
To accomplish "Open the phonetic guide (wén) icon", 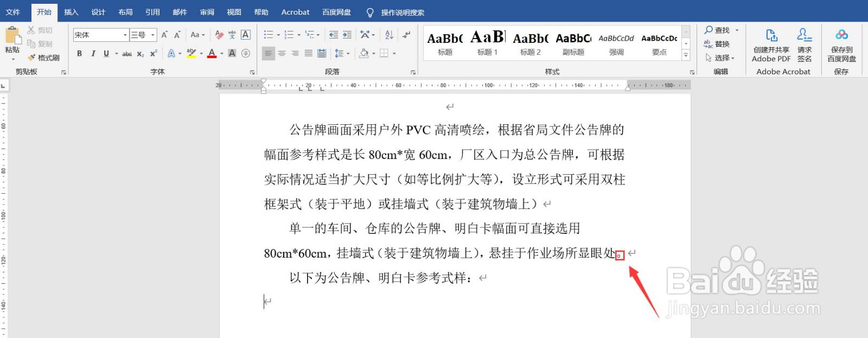I will pyautogui.click(x=232, y=35).
